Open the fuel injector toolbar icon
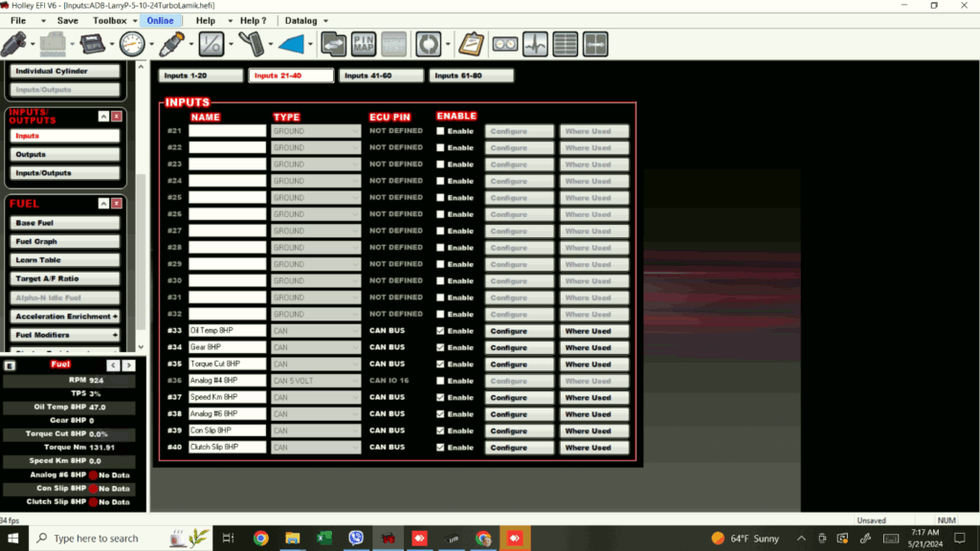Viewport: 980px width, 551px height. pyautogui.click(x=13, y=44)
